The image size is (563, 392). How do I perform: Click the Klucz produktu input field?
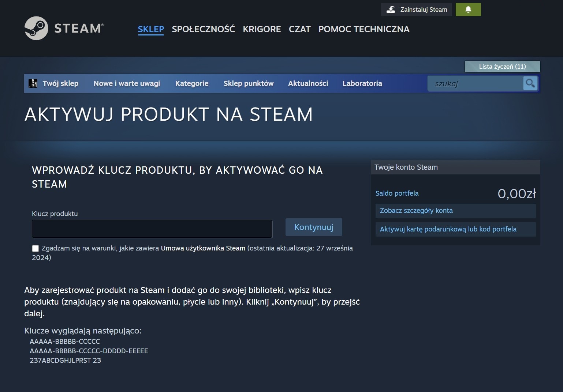coord(152,229)
